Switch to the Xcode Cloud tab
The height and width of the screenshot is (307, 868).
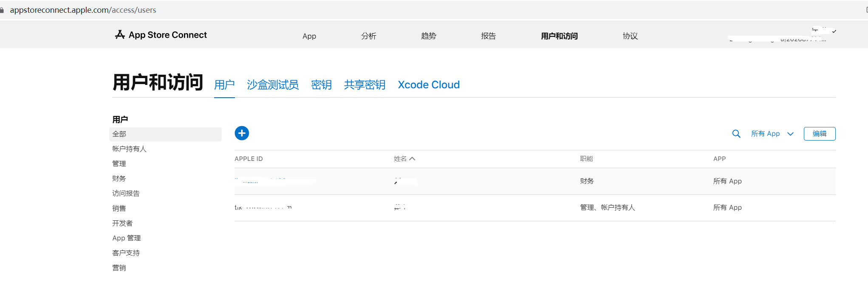coord(429,85)
